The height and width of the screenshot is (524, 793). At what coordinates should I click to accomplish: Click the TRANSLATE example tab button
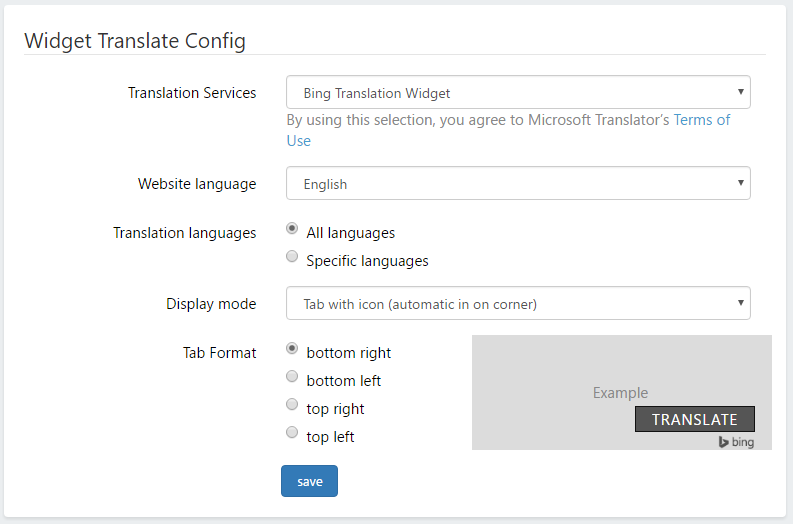[694, 419]
